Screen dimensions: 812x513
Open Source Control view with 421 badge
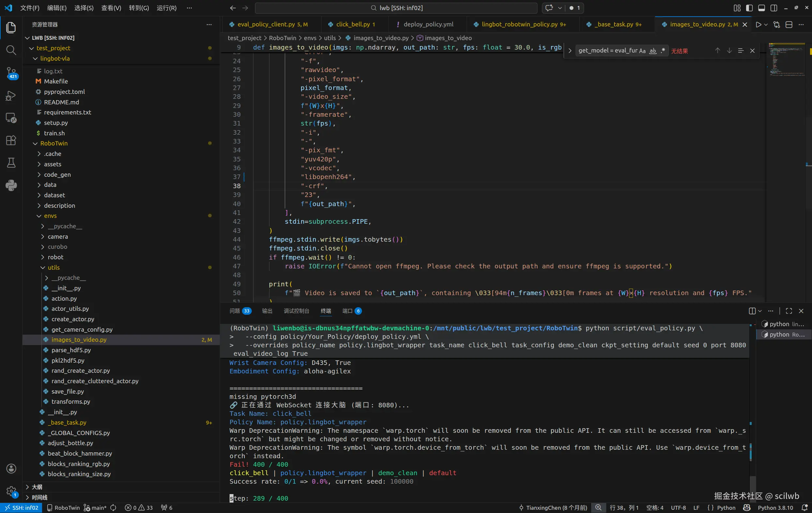pos(11,72)
